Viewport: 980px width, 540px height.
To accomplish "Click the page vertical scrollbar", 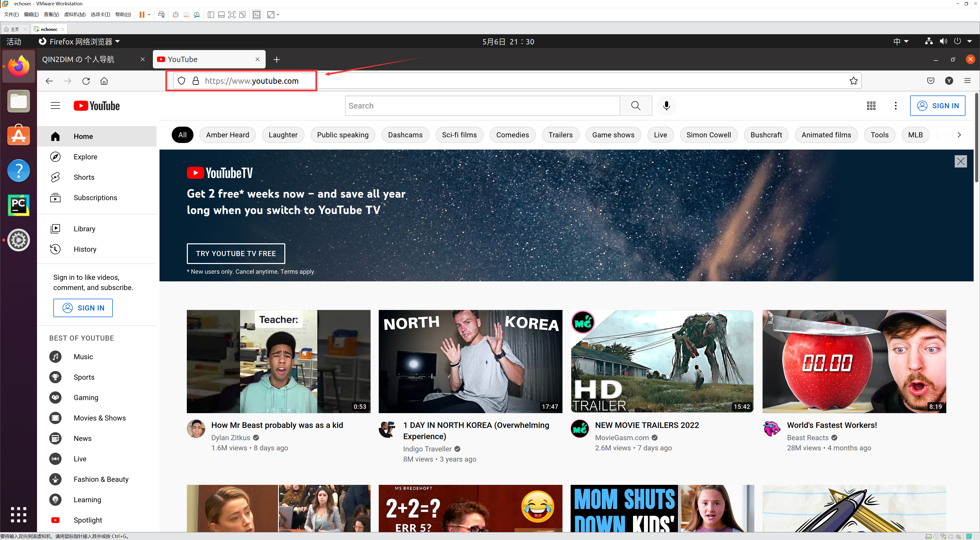I will [x=976, y=137].
